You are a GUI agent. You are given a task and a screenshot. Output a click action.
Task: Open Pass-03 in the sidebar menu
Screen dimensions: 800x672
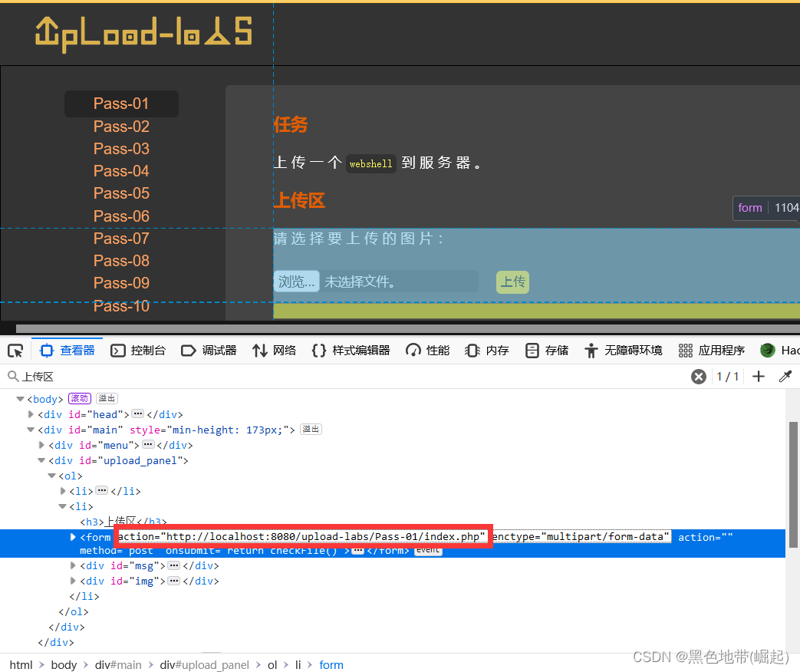[121, 149]
